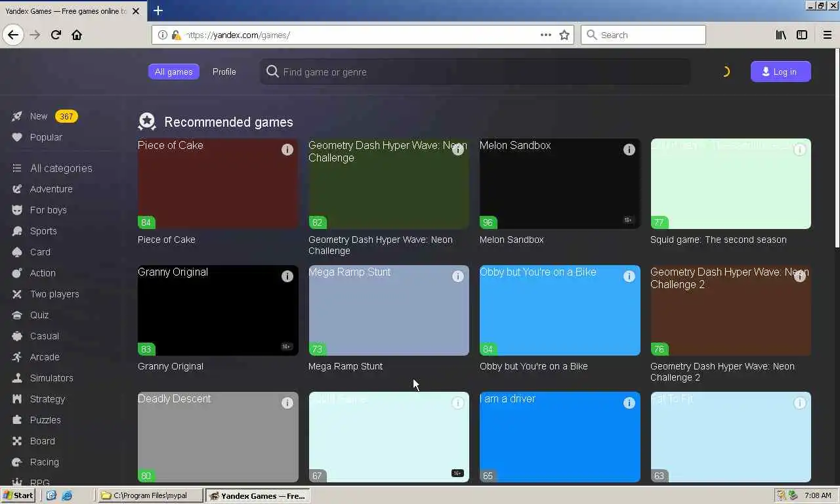Click the browser Search box

pyautogui.click(x=643, y=35)
